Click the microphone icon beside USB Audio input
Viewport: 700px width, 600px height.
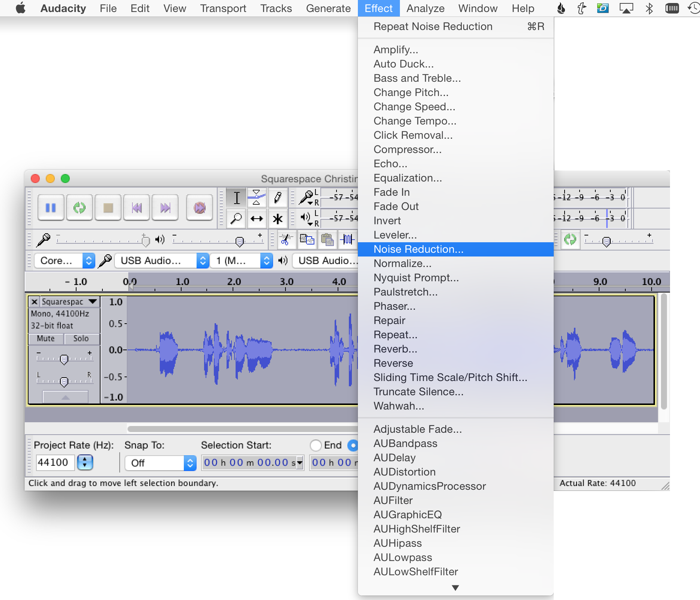(x=105, y=261)
